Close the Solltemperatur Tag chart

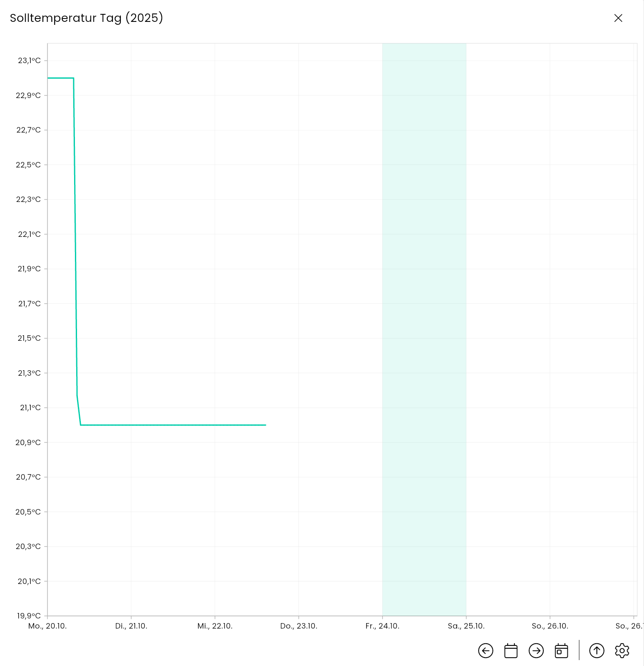point(618,18)
